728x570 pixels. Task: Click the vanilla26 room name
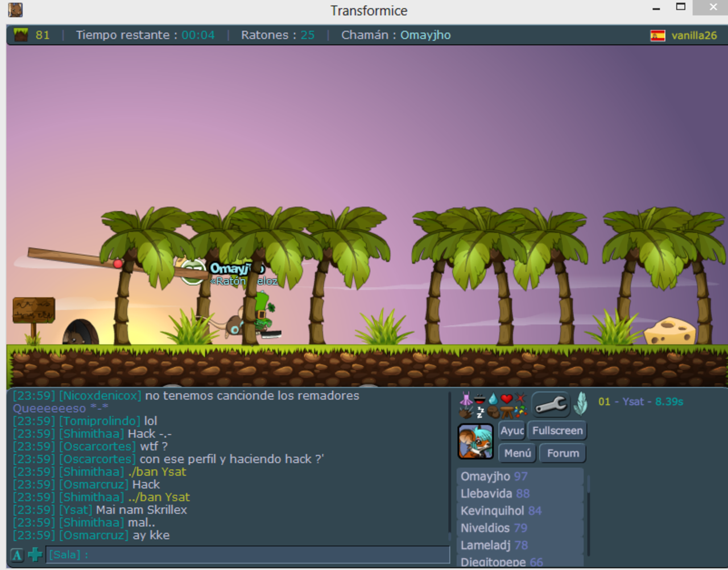pyautogui.click(x=694, y=35)
